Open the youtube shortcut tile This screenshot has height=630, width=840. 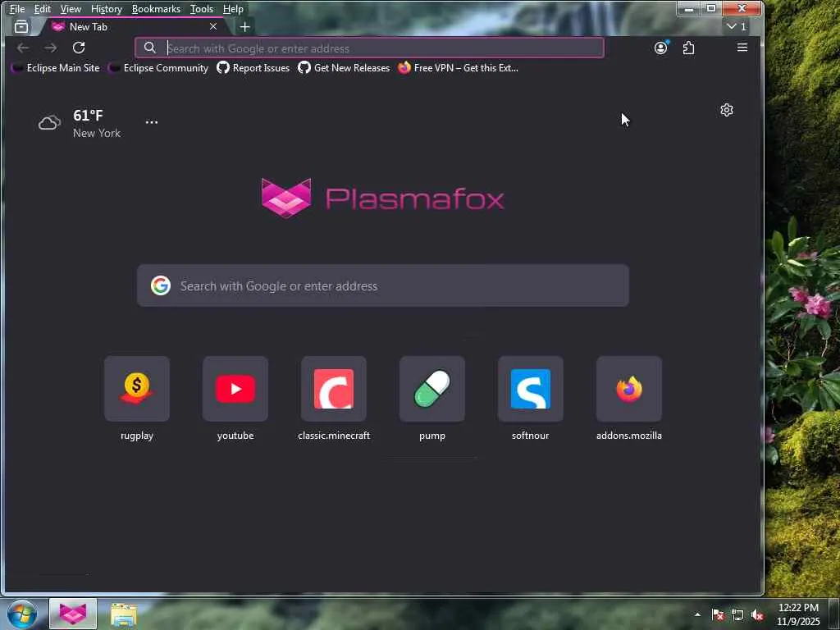pyautogui.click(x=235, y=389)
